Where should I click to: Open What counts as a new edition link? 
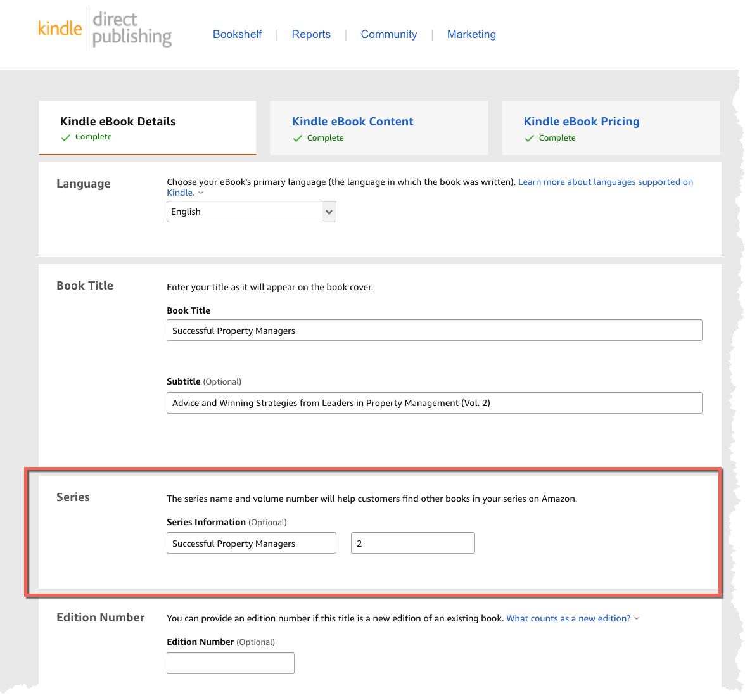(568, 618)
